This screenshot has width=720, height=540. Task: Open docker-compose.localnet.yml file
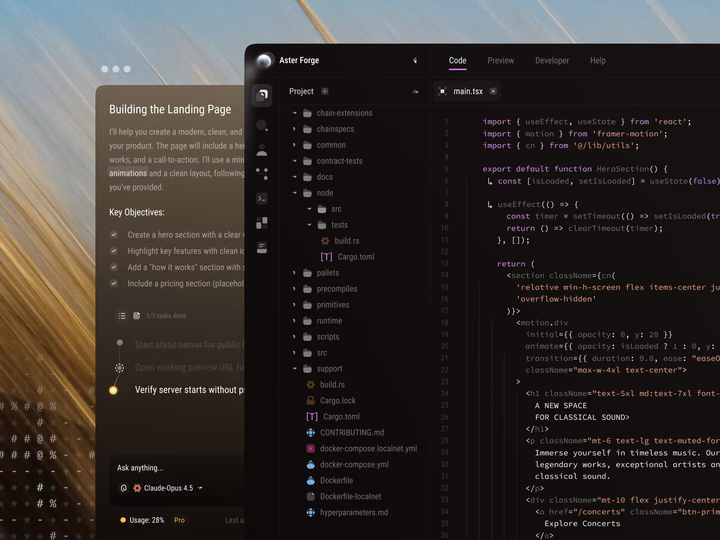pyautogui.click(x=361, y=449)
